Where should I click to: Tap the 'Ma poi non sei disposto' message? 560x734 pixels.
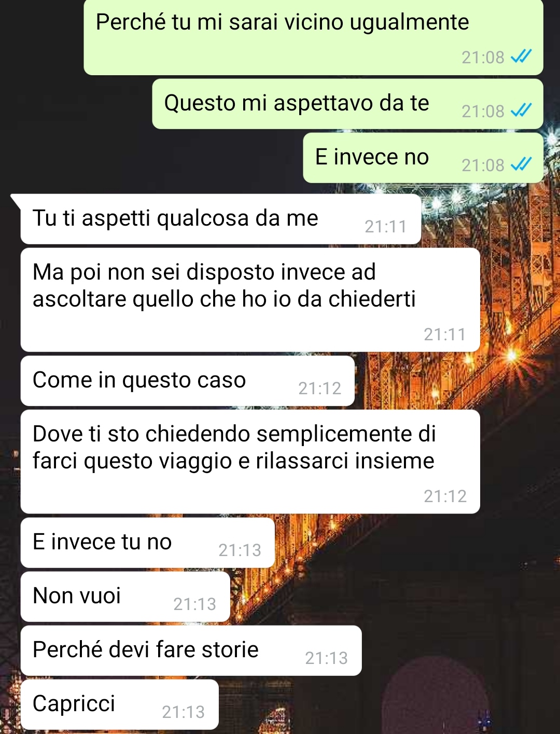pos(250,300)
